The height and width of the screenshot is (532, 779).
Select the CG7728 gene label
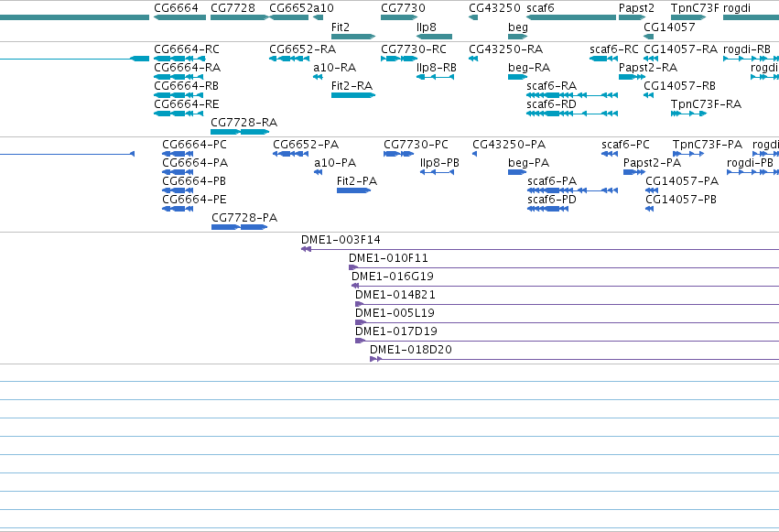pos(233,8)
